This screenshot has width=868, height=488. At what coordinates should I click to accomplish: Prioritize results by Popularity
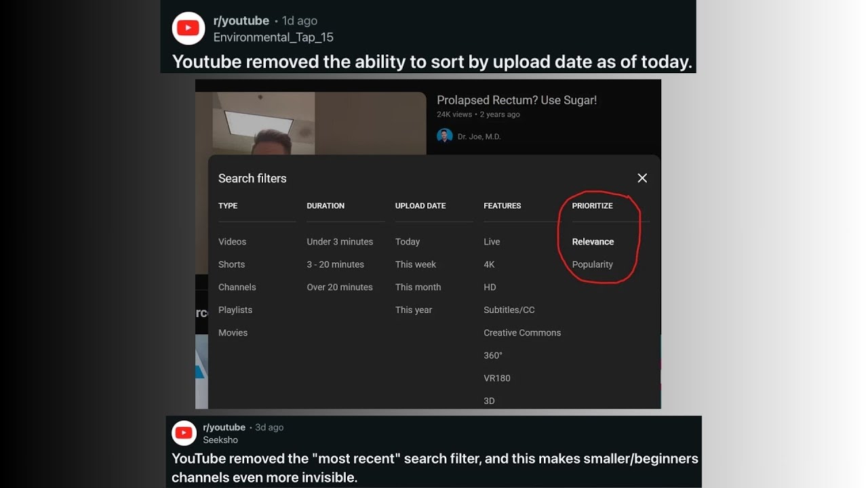[592, 264]
